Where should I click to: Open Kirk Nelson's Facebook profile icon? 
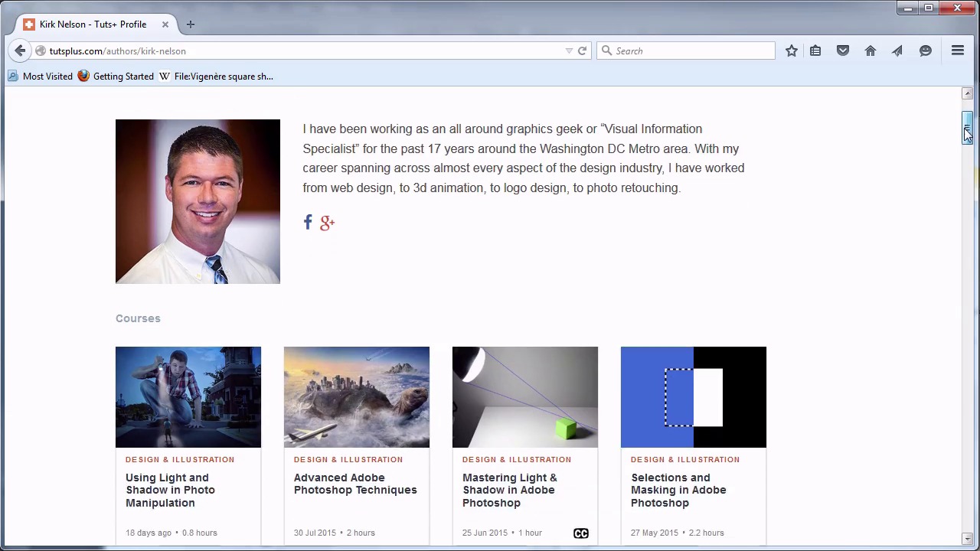(x=308, y=222)
